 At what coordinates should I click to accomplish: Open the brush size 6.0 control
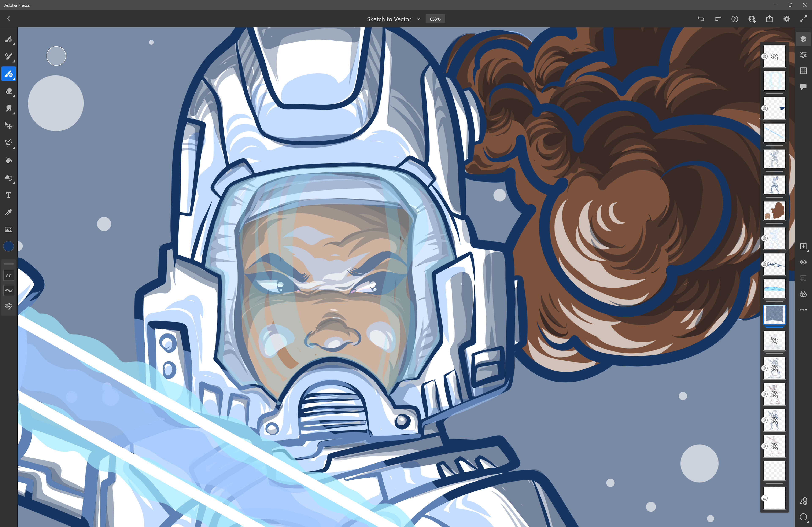pyautogui.click(x=8, y=276)
